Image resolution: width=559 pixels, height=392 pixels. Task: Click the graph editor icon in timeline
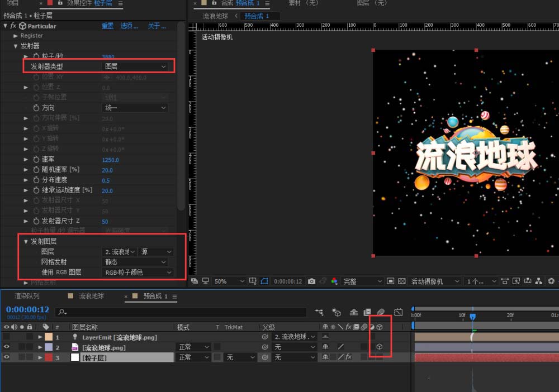[x=398, y=312]
